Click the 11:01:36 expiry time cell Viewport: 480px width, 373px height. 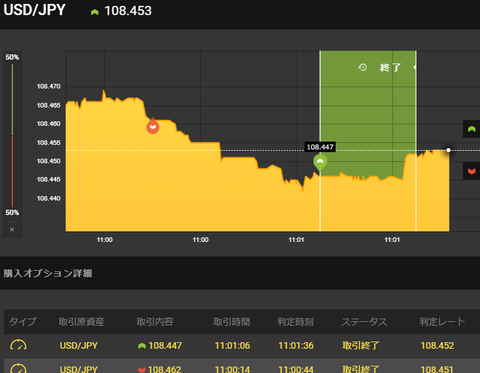[x=296, y=346]
